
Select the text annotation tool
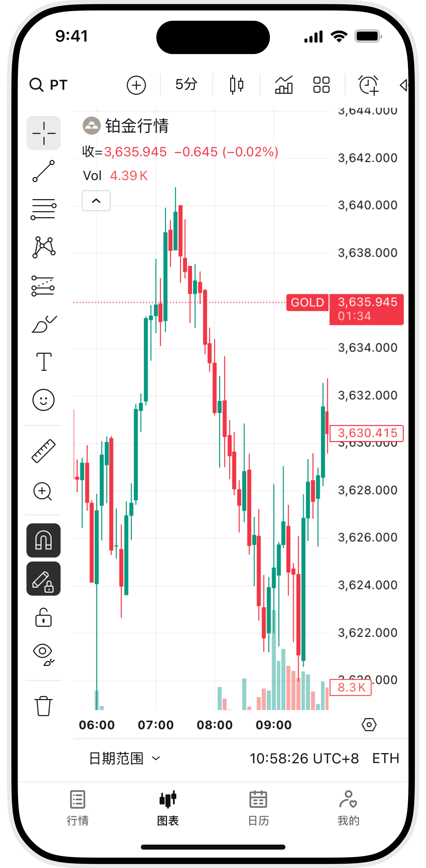44,362
